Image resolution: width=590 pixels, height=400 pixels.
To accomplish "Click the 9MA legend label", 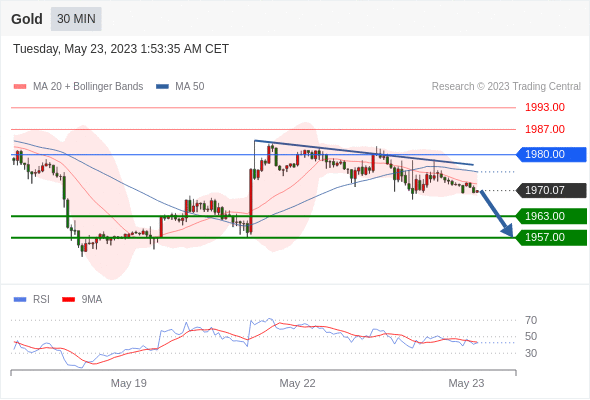I will (92, 300).
